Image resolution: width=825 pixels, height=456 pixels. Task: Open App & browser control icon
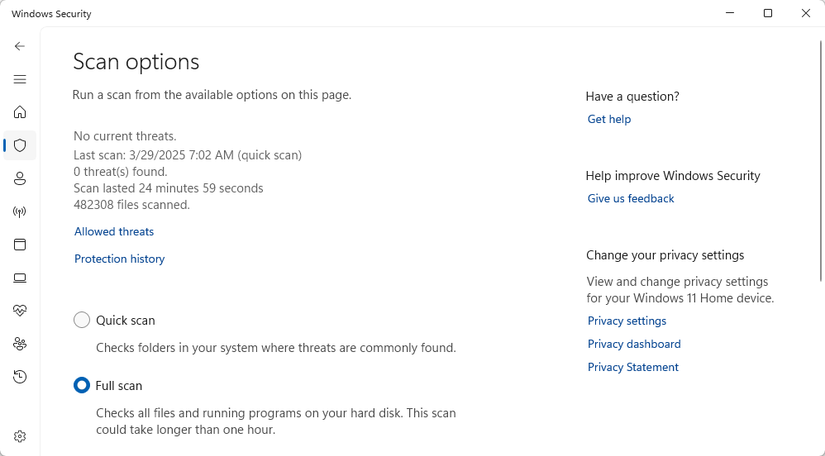click(20, 245)
